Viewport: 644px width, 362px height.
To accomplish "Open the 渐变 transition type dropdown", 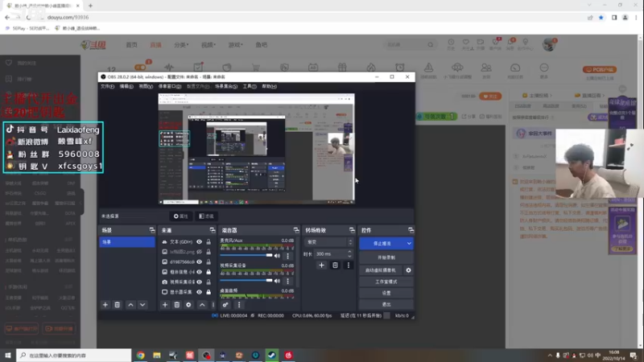I will tap(328, 242).
